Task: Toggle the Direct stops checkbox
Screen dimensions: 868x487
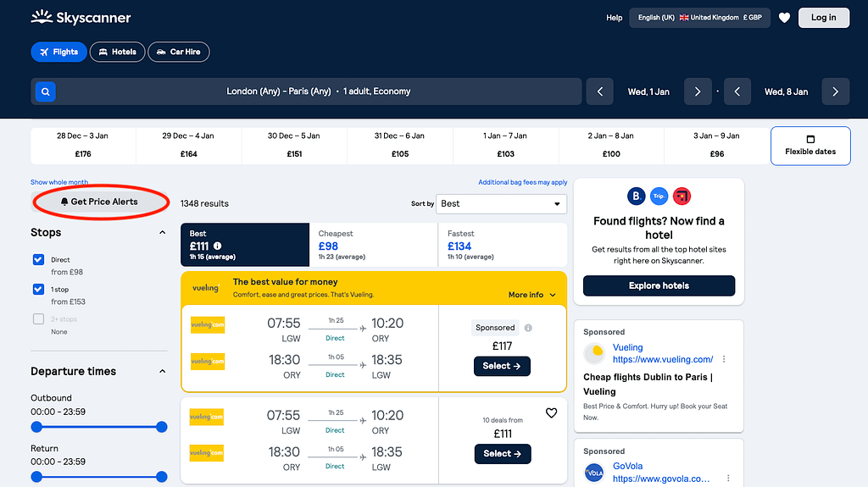Action: 38,259
